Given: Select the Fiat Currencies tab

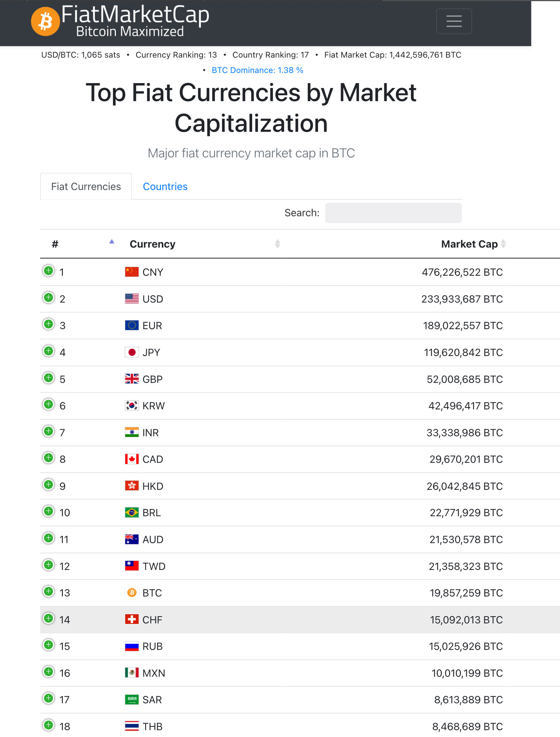Looking at the screenshot, I should pyautogui.click(x=86, y=187).
